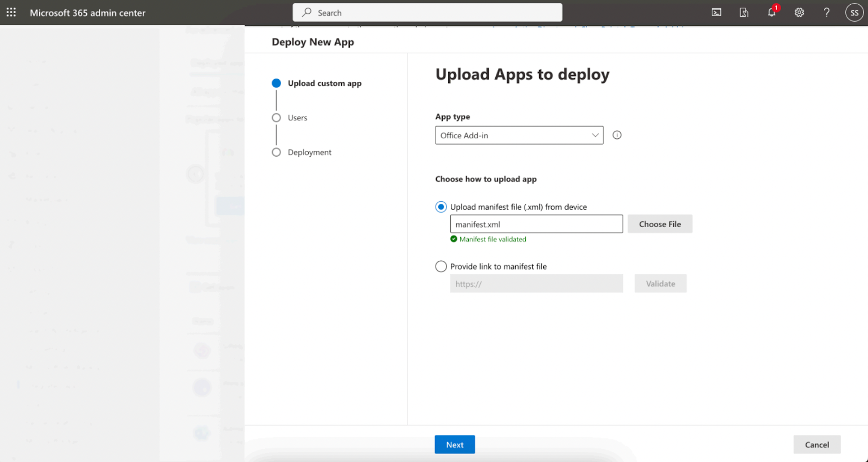Open the SS account avatar
Image resolution: width=868 pixels, height=462 pixels.
(854, 12)
